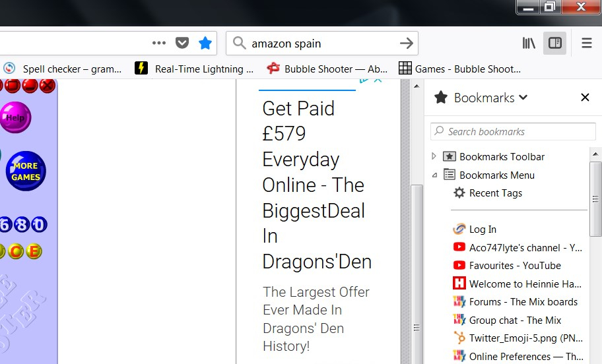This screenshot has height=364, width=602.
Task: Open Forums - The Mix boards bookmark
Action: [x=516, y=302]
